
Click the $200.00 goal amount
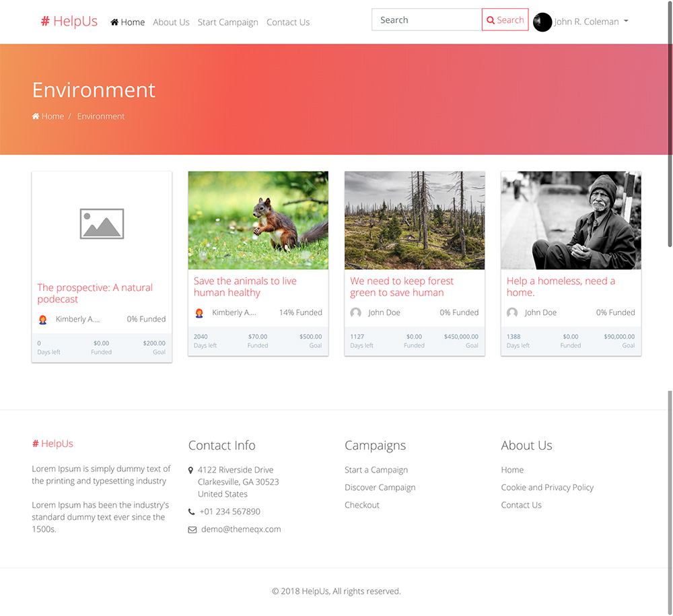[x=154, y=343]
